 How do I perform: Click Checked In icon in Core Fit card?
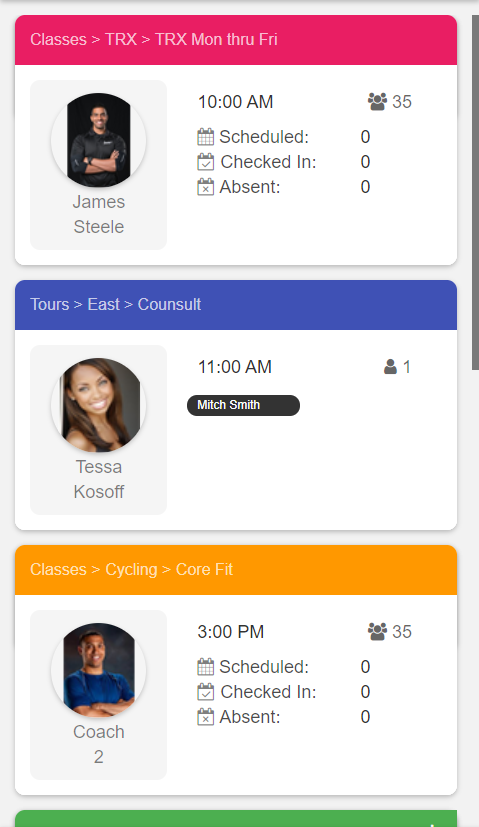pyautogui.click(x=206, y=692)
